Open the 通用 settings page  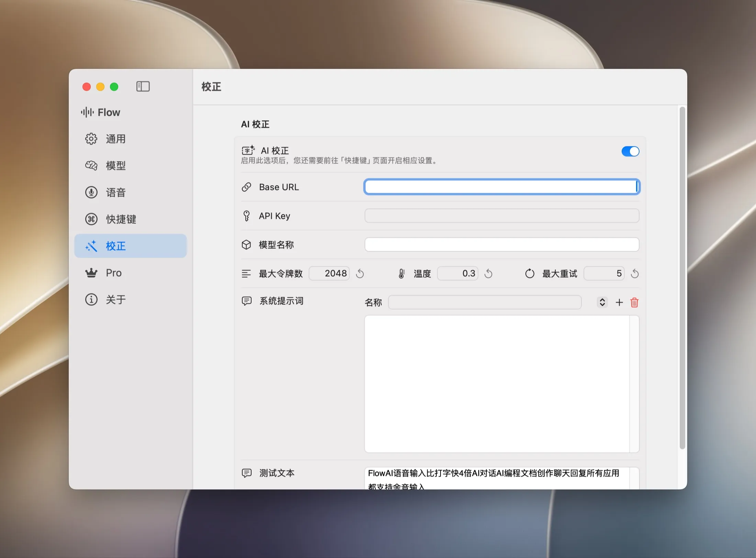131,139
